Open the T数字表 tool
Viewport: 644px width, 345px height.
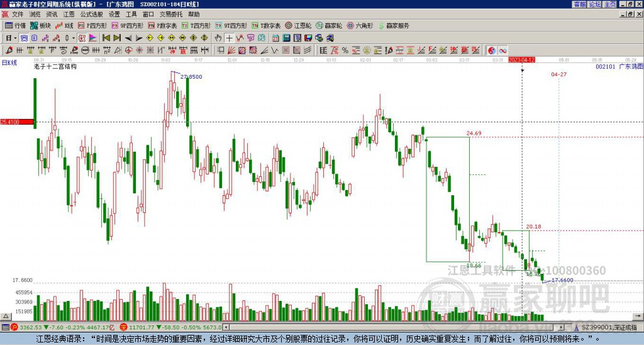point(266,25)
